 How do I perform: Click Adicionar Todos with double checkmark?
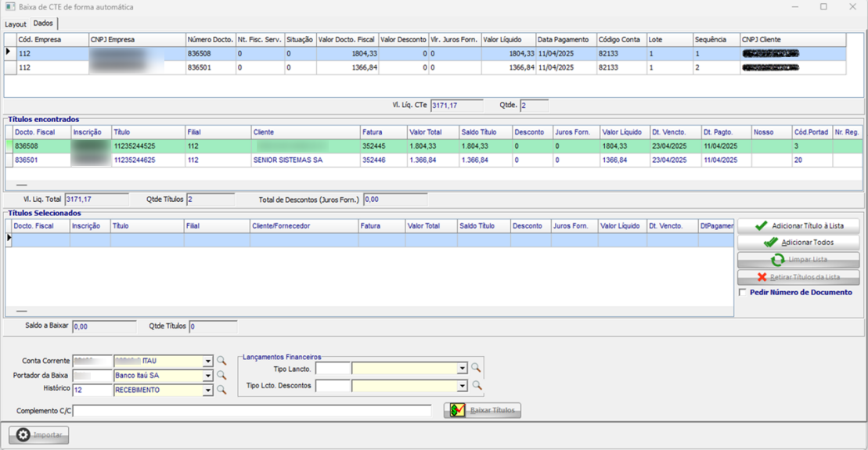(x=798, y=243)
